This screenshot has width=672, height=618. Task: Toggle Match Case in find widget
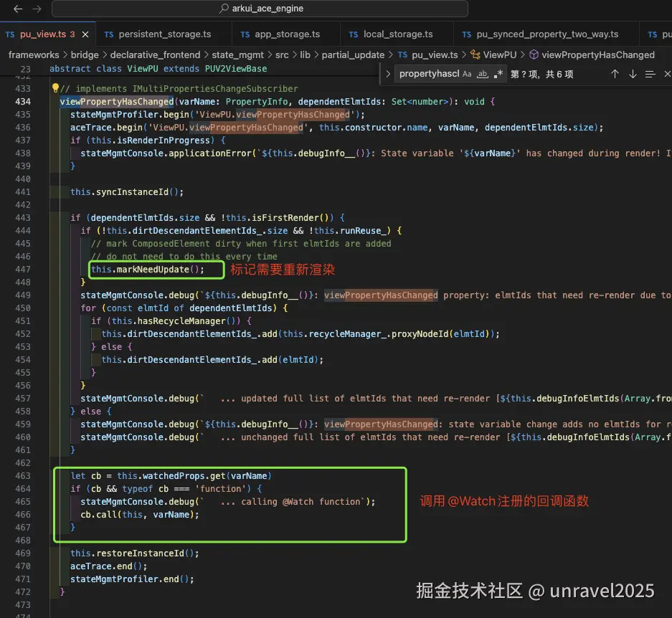coord(467,74)
